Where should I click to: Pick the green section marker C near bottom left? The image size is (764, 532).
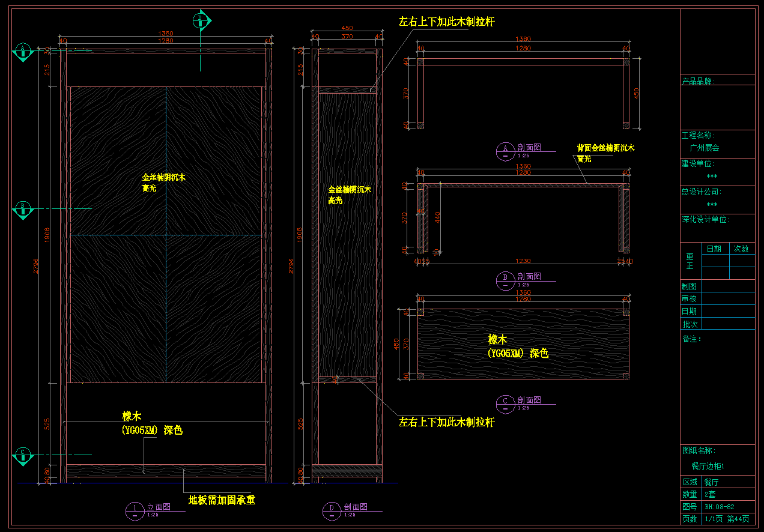coord(23,455)
